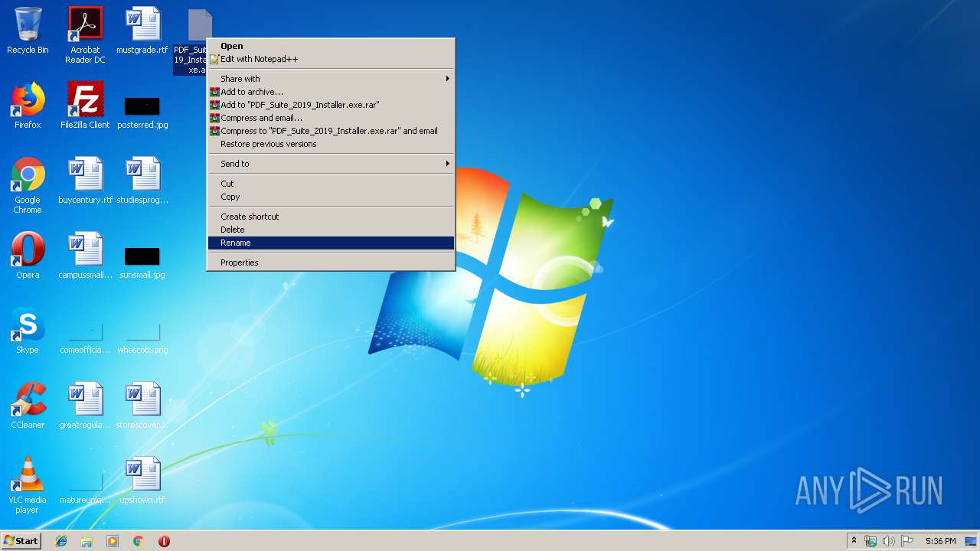Choose Restore previous versions
The image size is (980, 551).
331,144
